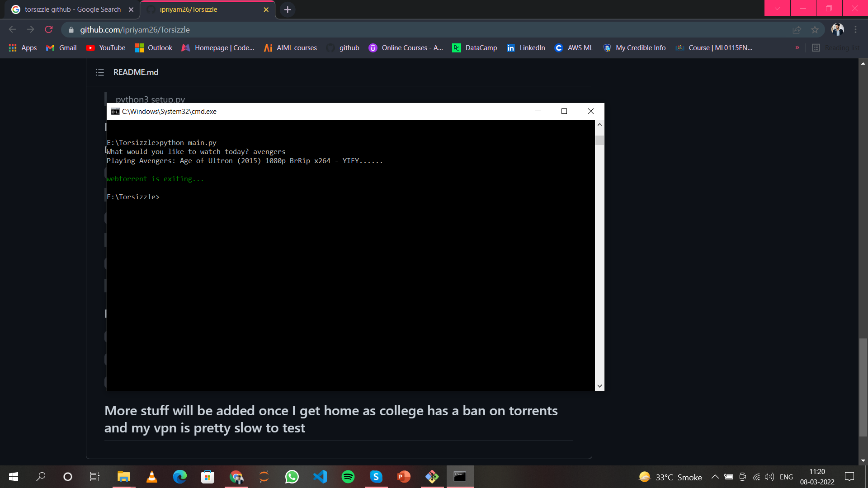Open the DataCamp bookmark
The width and height of the screenshot is (868, 488).
tap(475, 47)
